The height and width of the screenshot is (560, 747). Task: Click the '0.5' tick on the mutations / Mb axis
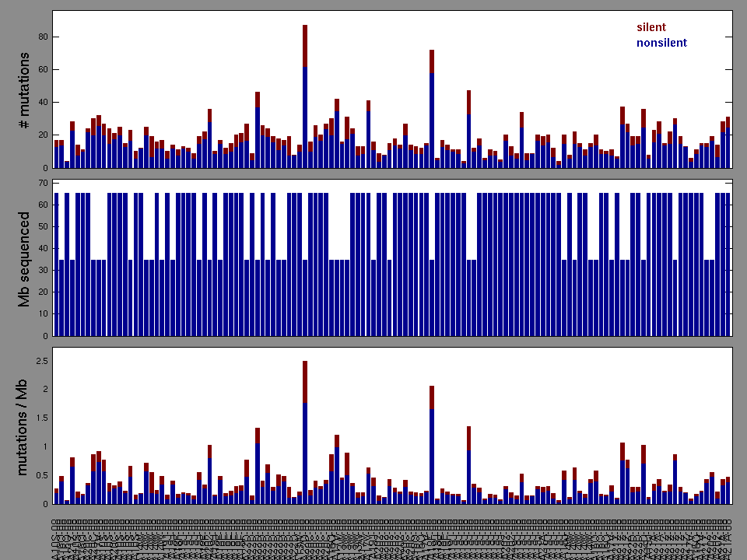point(40,475)
